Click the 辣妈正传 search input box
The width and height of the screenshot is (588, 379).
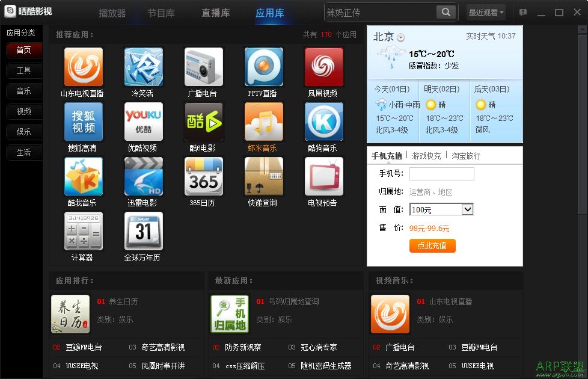coord(381,13)
